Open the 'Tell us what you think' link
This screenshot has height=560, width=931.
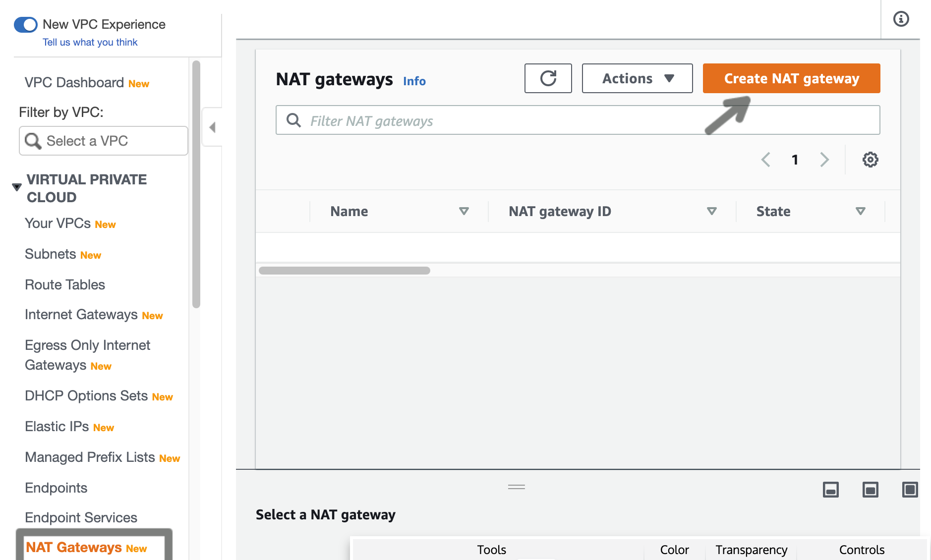coord(90,42)
